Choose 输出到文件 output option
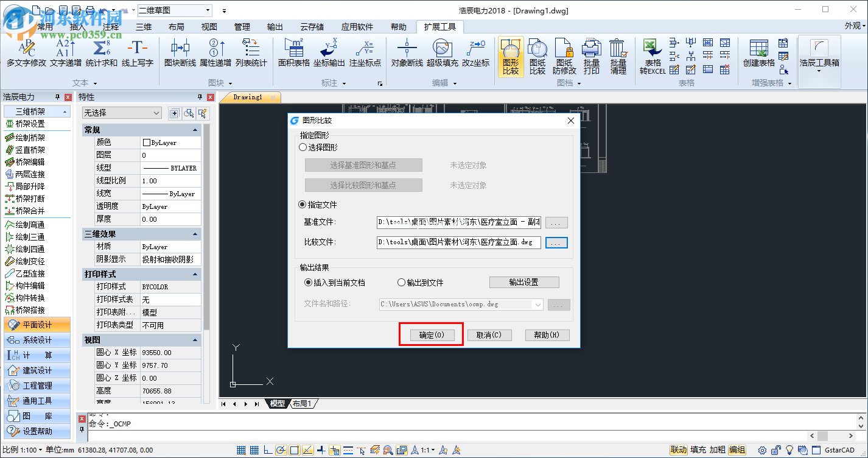 pyautogui.click(x=401, y=283)
